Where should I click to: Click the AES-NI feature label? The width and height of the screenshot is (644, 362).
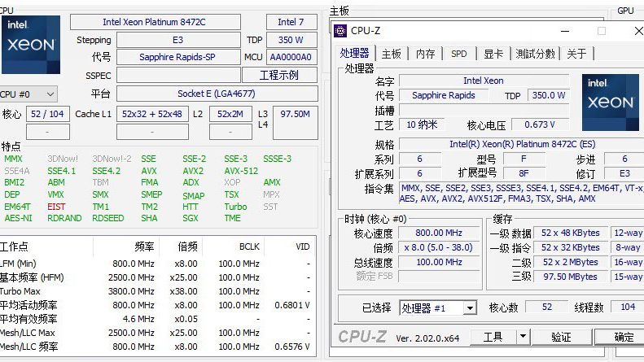pyautogui.click(x=18, y=218)
